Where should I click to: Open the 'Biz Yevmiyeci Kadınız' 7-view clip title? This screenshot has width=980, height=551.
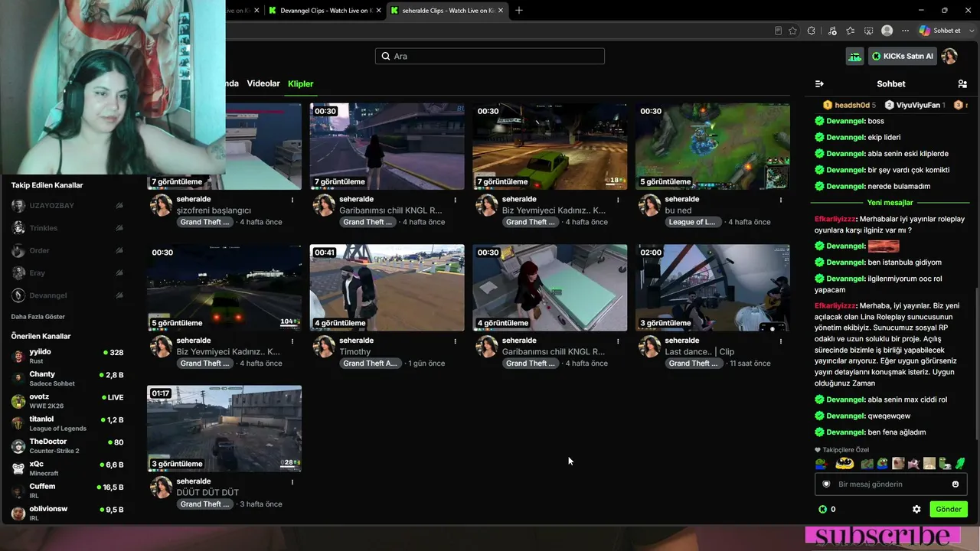(554, 210)
